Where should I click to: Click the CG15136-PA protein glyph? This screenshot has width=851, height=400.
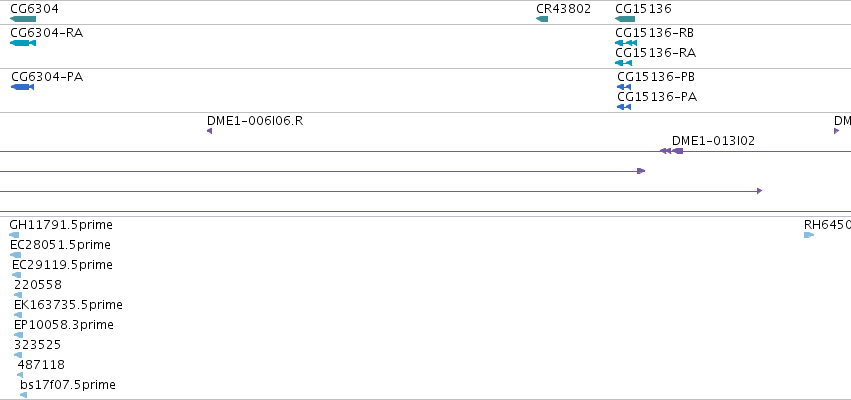point(624,107)
